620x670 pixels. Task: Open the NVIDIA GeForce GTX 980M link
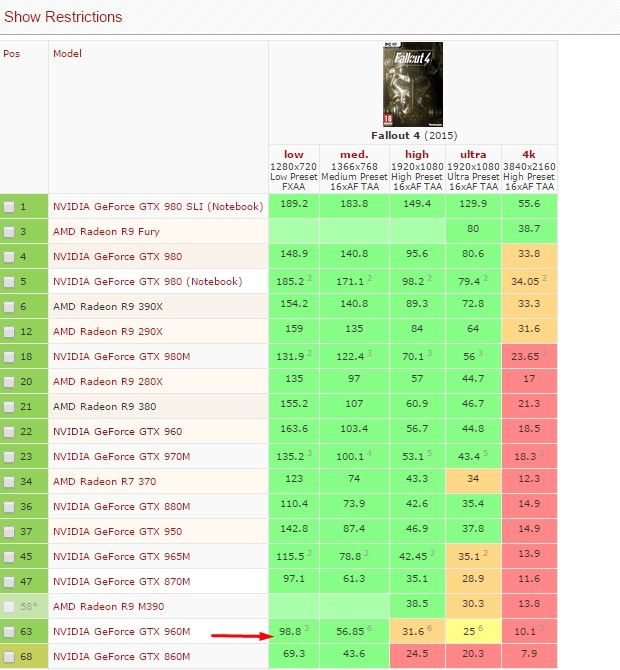click(x=121, y=357)
